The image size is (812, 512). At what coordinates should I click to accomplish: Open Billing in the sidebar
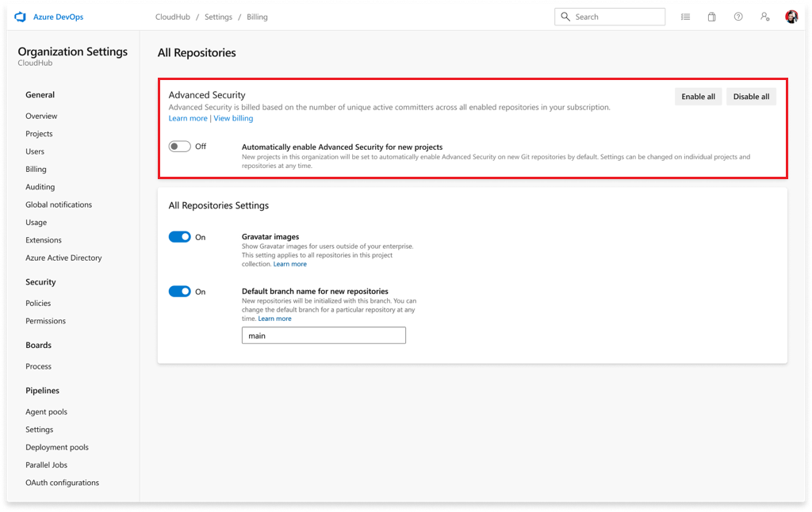click(x=36, y=169)
